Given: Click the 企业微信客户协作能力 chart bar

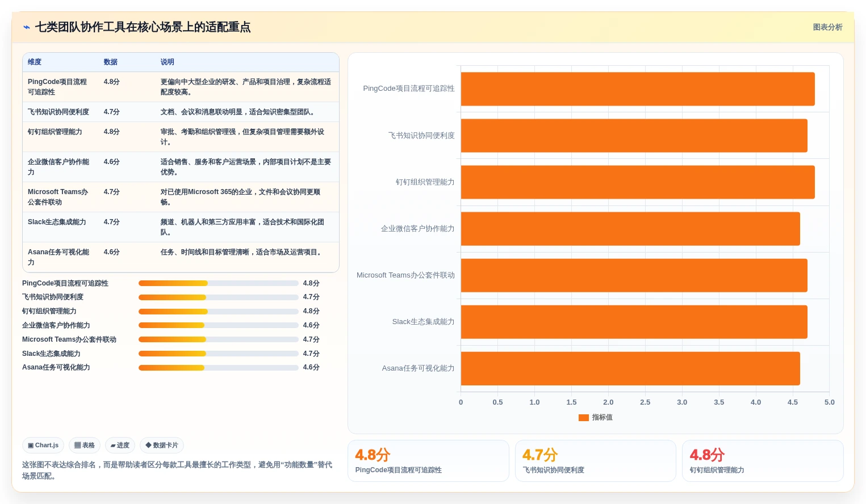Looking at the screenshot, I should [x=630, y=229].
